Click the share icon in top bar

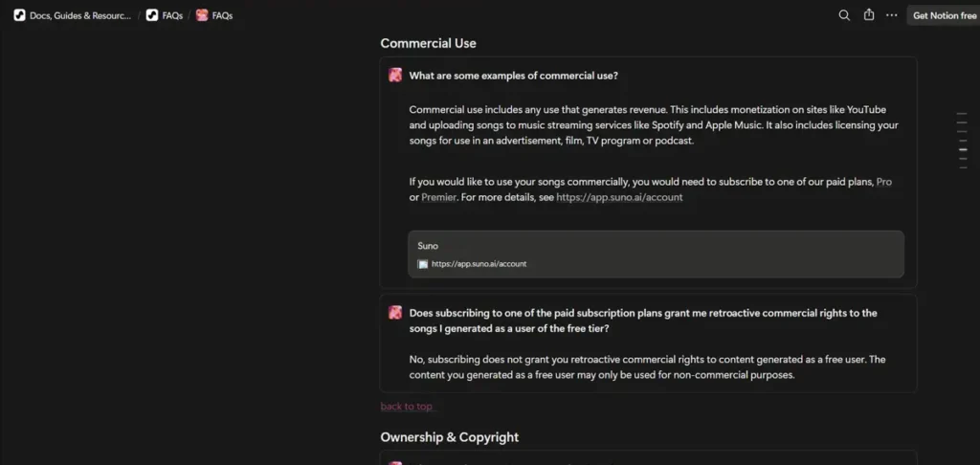coord(869,15)
